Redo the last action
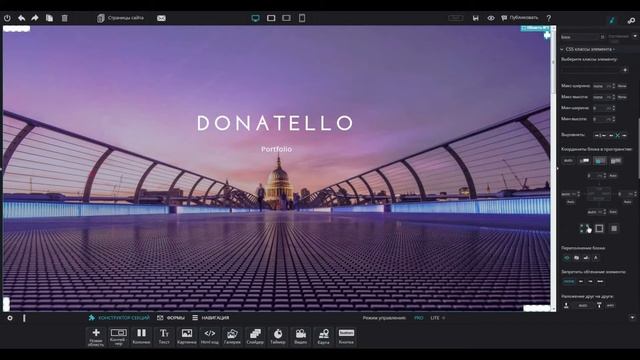Screen dimensions: 640x360 pos(35,18)
